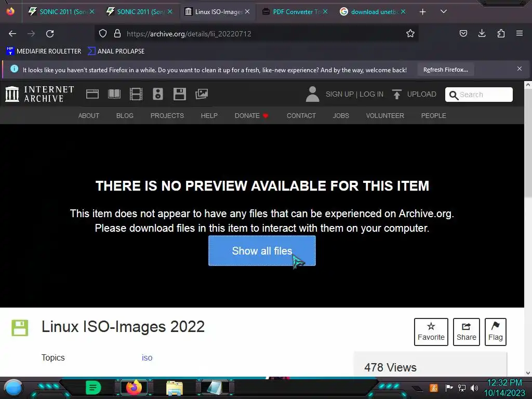
Task: Click the iso topic link
Action: coord(147,357)
